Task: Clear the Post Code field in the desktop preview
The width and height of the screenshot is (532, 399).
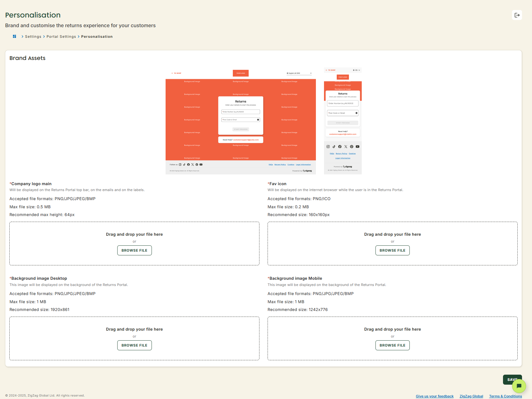Action: tap(258, 120)
